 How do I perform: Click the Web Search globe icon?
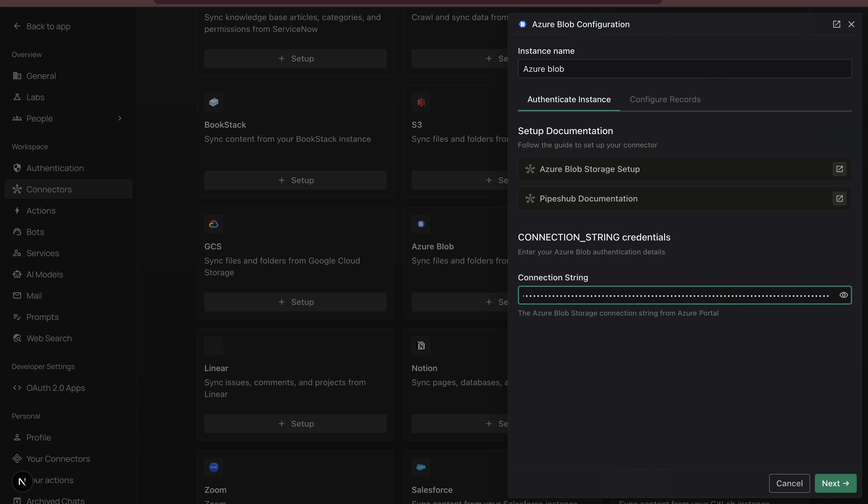pyautogui.click(x=17, y=338)
